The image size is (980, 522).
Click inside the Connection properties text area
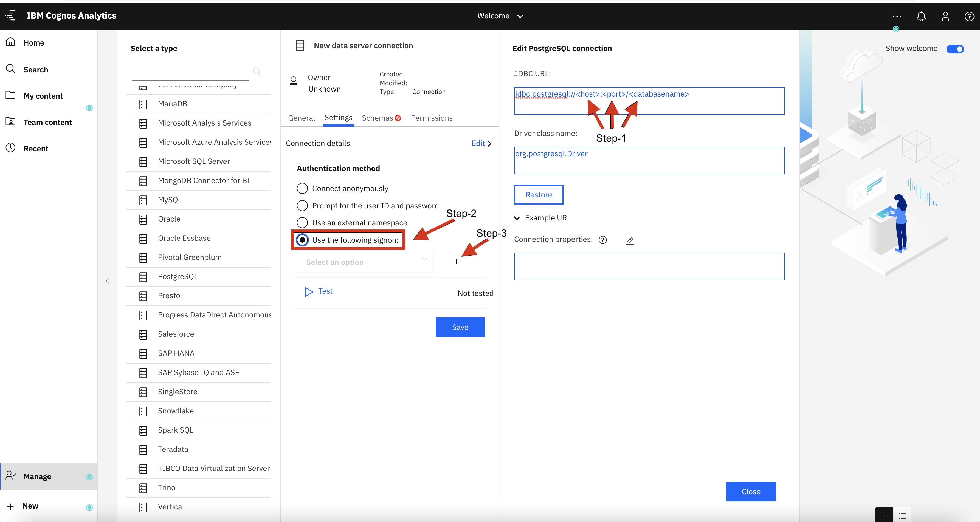649,266
